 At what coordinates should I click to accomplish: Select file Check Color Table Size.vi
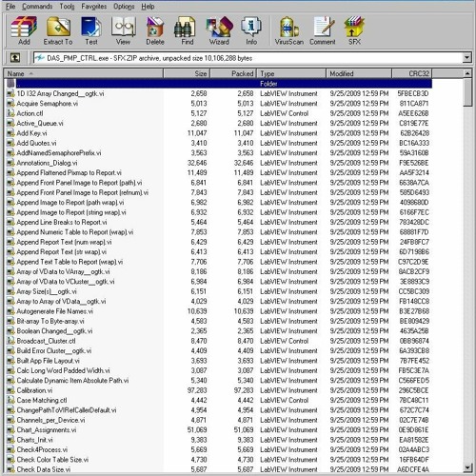pos(52,460)
